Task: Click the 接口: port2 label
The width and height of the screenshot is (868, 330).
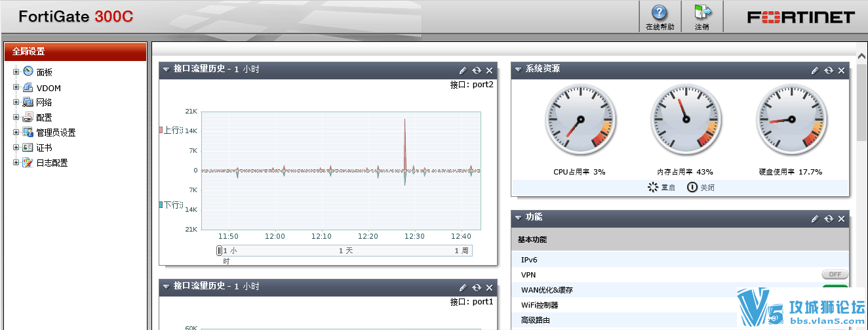Action: click(471, 85)
